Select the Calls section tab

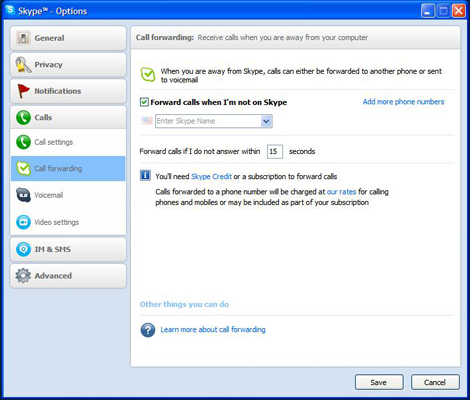[x=68, y=117]
